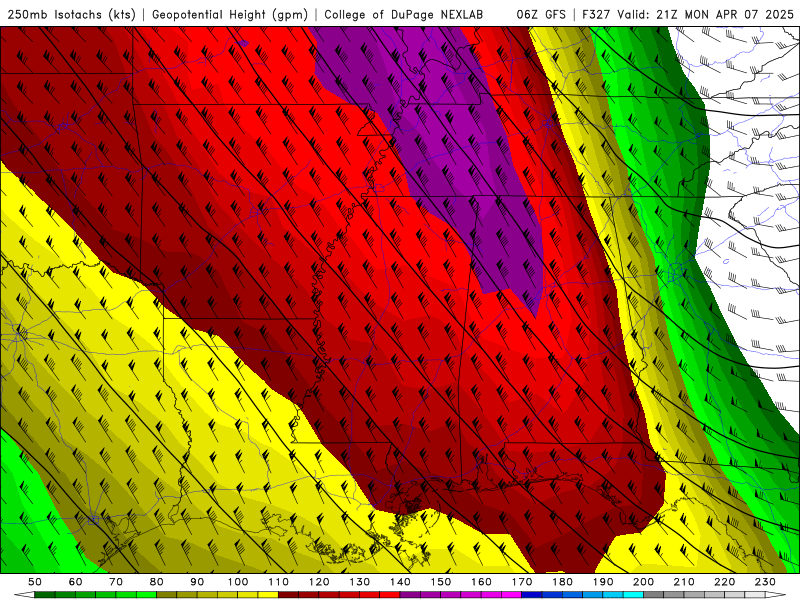The image size is (800, 600).
Task: Click the 'Geopotential Height (gpm)' title text
Action: coord(230,15)
